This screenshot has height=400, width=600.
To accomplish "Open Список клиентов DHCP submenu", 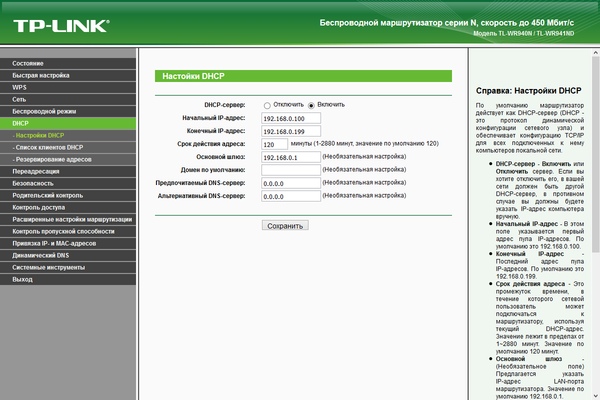I will click(x=68, y=147).
